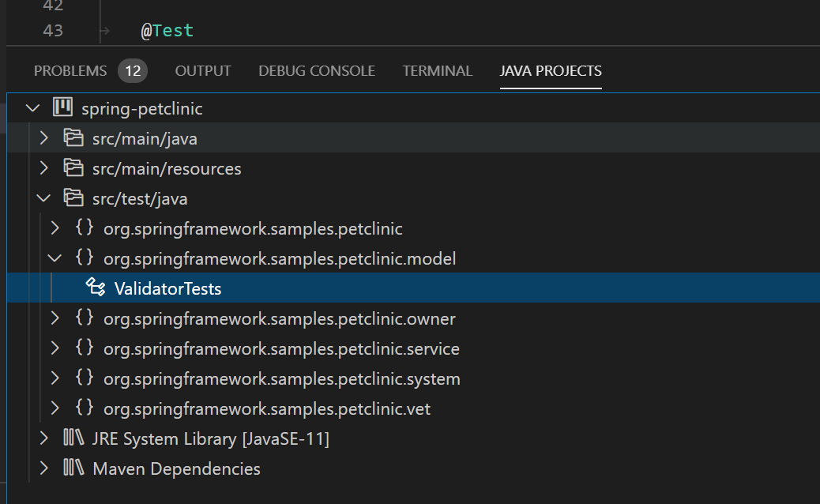Click the ValidatorTests class icon

coord(95,287)
